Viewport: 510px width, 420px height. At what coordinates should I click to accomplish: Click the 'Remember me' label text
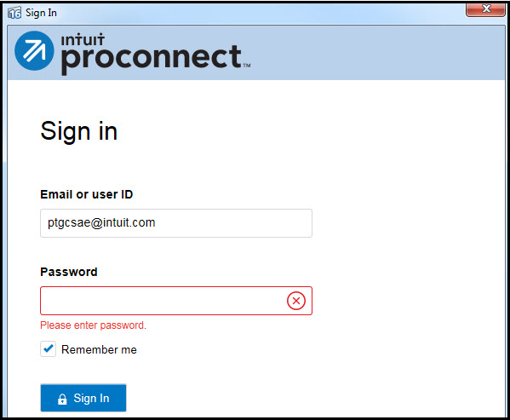[x=99, y=350]
